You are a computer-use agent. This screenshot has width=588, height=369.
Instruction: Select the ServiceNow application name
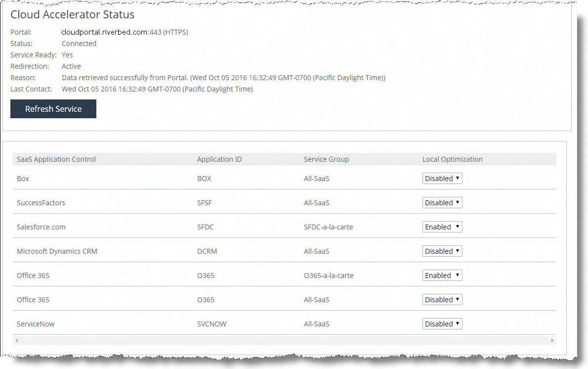pyautogui.click(x=36, y=324)
